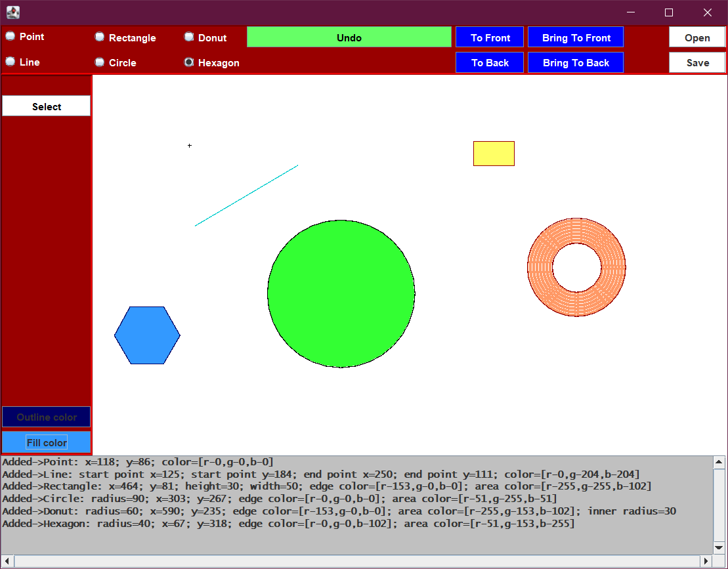Screen dimensions: 728x569
Task: Click the To Front button
Action: coord(489,37)
